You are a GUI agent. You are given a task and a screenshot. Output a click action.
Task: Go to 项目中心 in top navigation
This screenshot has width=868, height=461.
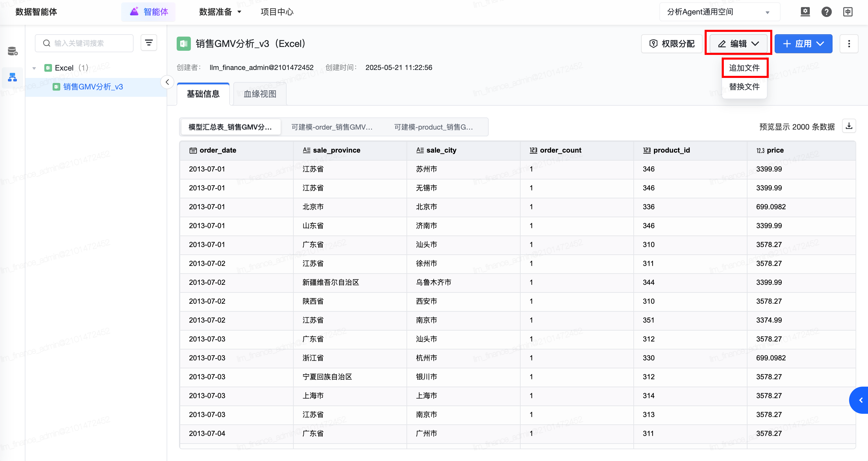point(277,12)
